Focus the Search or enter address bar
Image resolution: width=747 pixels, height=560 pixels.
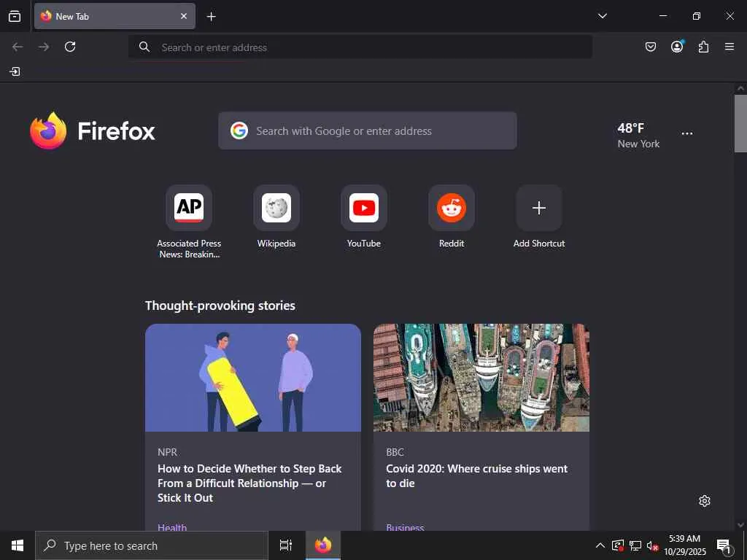[360, 47]
